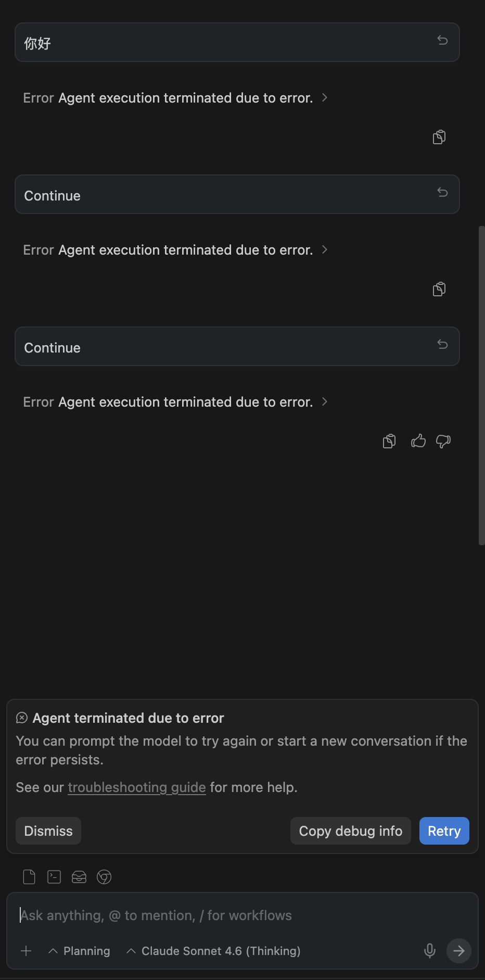
Task: Copy the first error response
Action: pos(439,137)
